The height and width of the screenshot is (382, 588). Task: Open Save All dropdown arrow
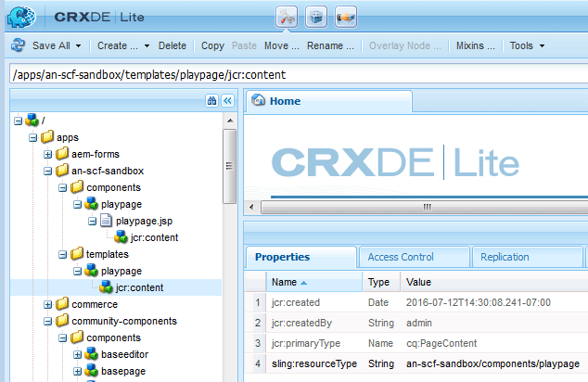pos(79,45)
